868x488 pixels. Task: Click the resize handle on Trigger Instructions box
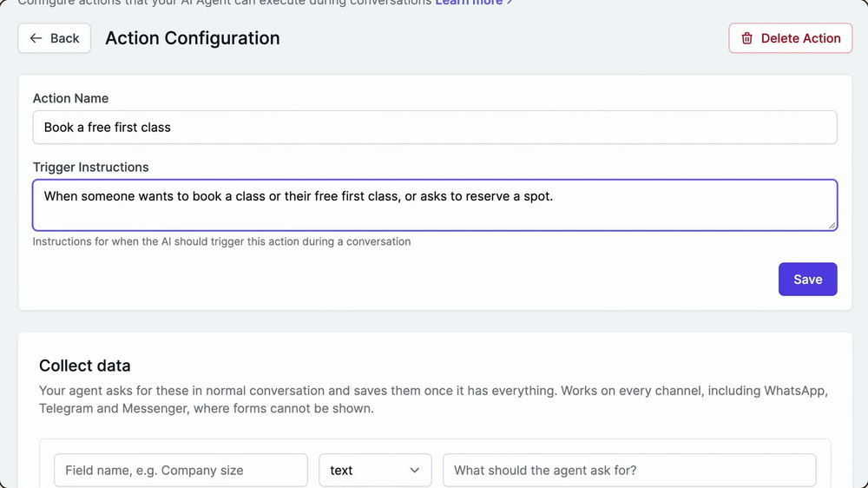[832, 225]
